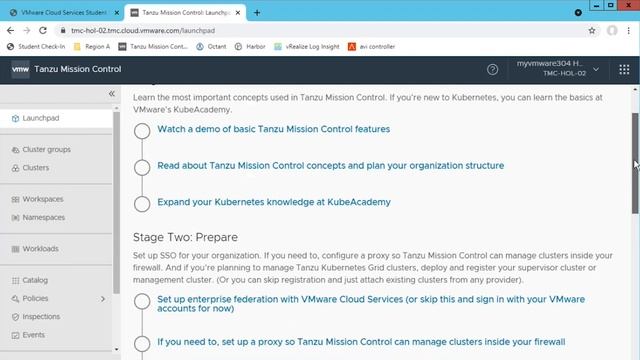
Task: Click the TMC-HOL-02 organization label
Action: click(564, 73)
